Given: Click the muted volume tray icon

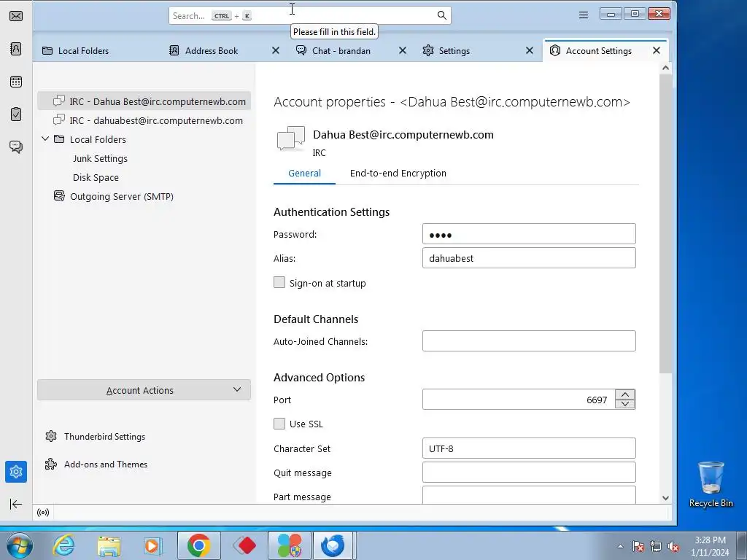Looking at the screenshot, I should (673, 547).
